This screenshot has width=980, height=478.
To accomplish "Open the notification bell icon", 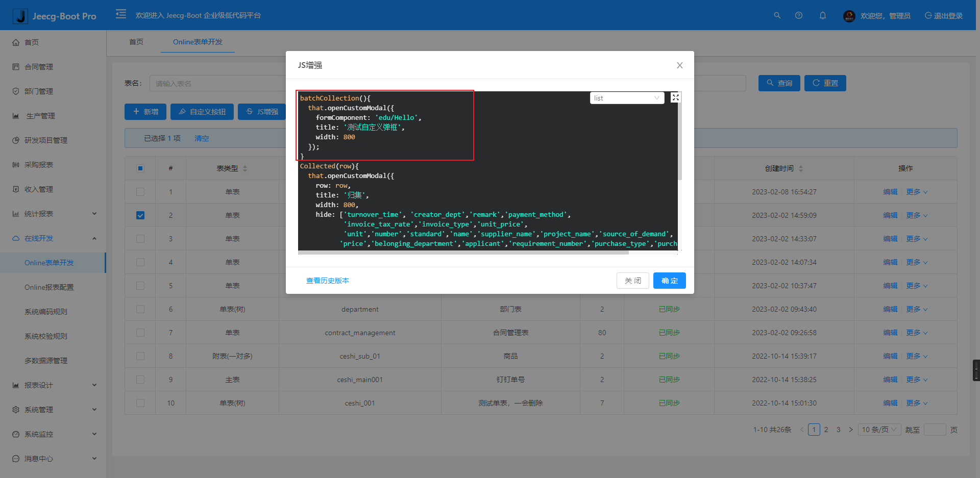I will click(x=823, y=15).
